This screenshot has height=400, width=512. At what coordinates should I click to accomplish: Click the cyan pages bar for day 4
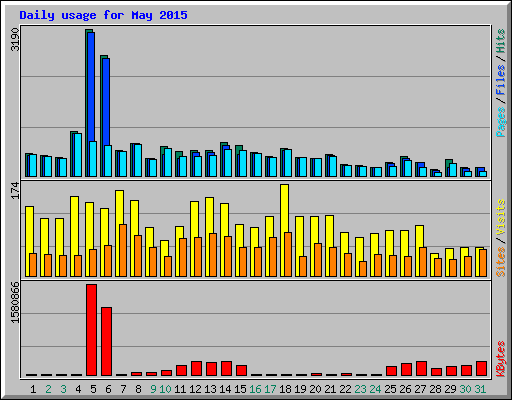point(78,155)
